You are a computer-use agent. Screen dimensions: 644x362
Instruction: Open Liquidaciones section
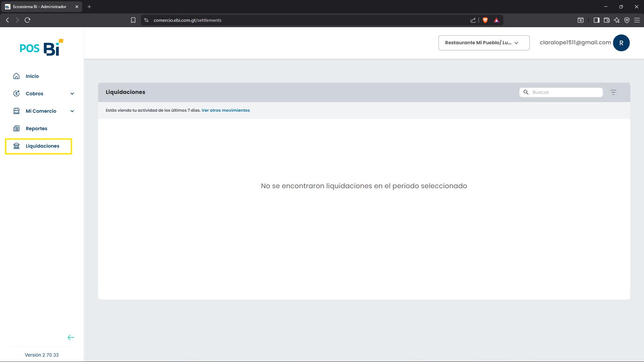pyautogui.click(x=43, y=146)
